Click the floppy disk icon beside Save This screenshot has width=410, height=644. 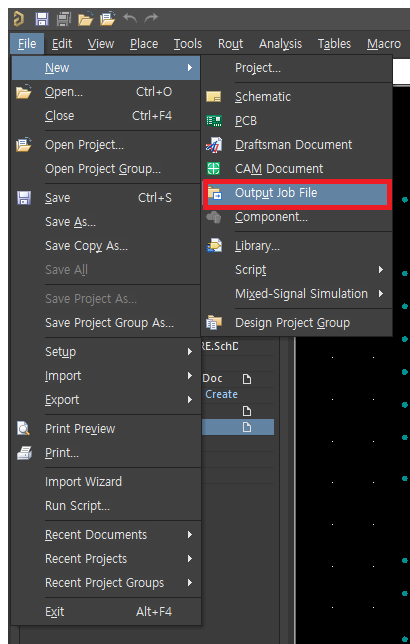coord(24,198)
